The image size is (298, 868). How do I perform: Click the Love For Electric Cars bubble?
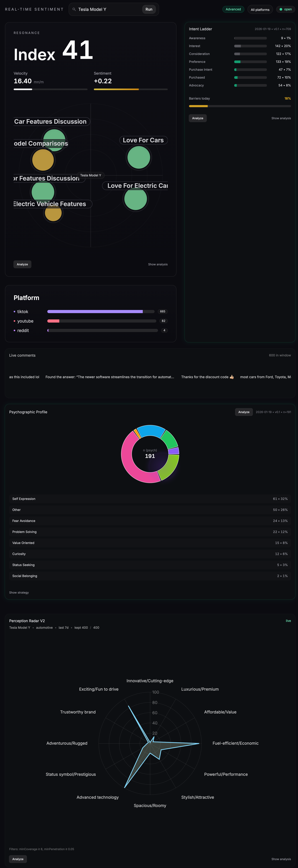[135, 199]
